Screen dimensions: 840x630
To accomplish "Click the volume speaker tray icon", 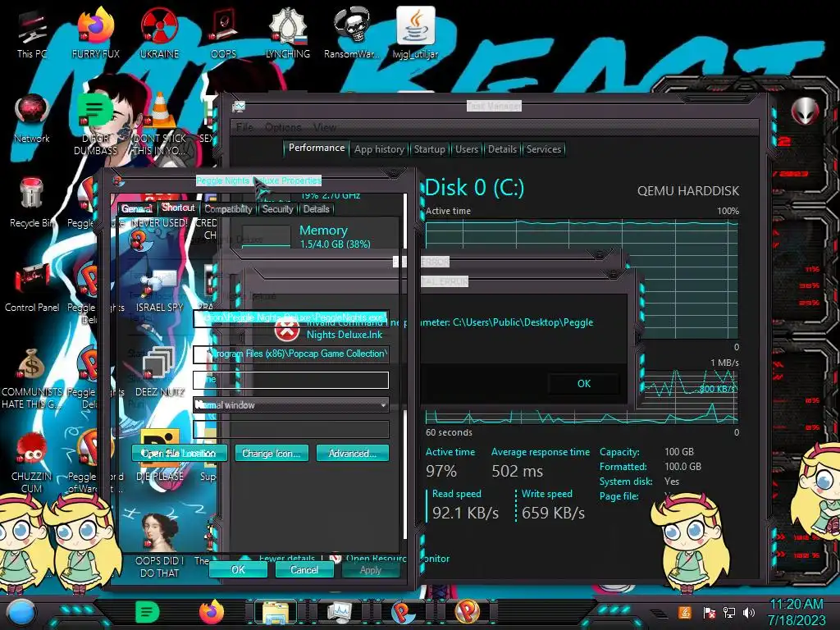I will (x=749, y=612).
